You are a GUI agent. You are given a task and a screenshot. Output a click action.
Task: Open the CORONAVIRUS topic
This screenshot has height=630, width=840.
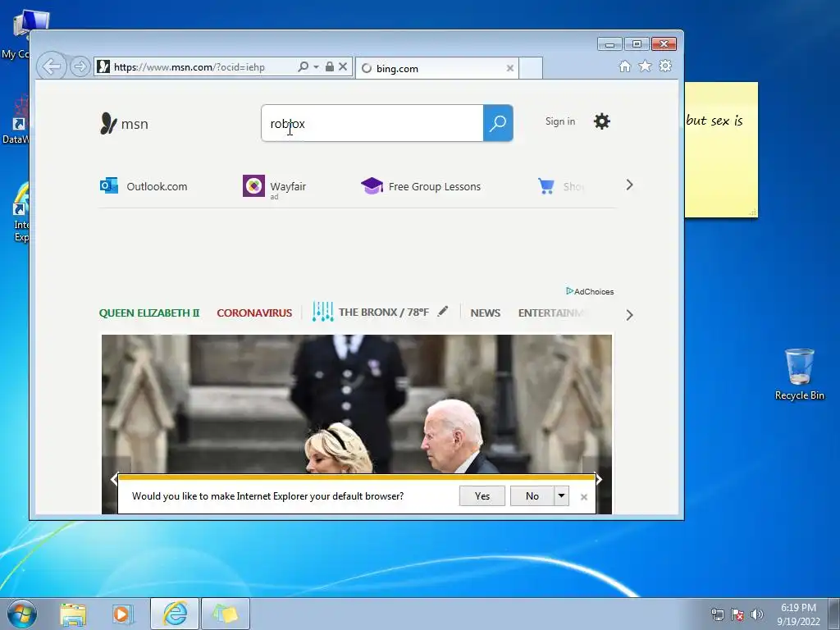click(x=254, y=313)
